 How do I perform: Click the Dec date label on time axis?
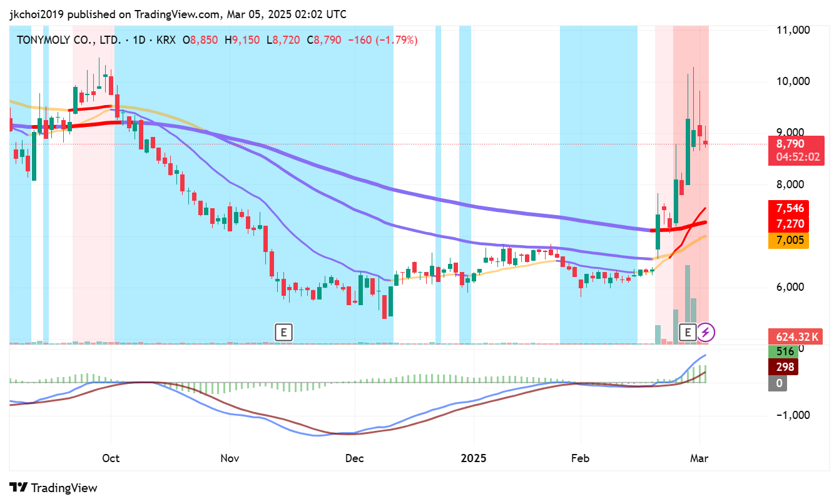point(354,458)
